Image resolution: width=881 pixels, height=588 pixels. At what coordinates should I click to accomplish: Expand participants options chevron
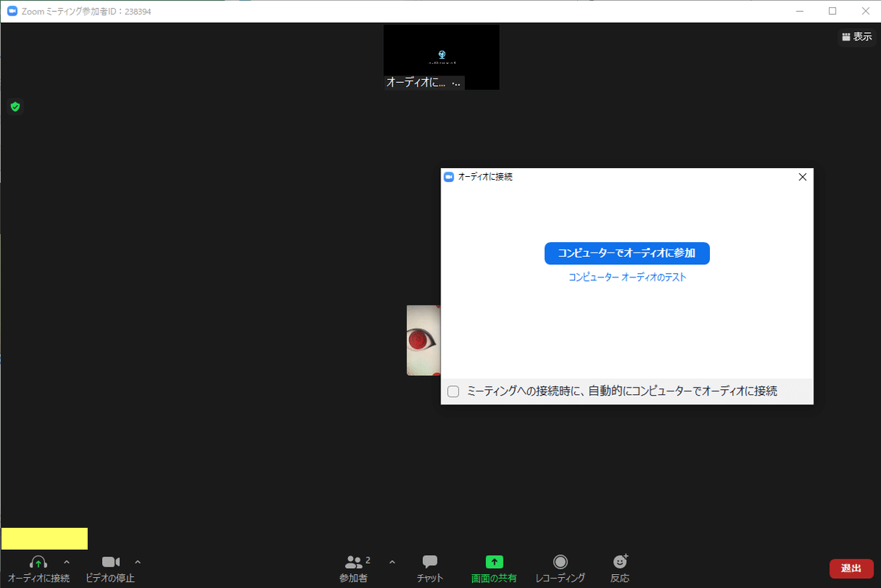[x=391, y=562]
